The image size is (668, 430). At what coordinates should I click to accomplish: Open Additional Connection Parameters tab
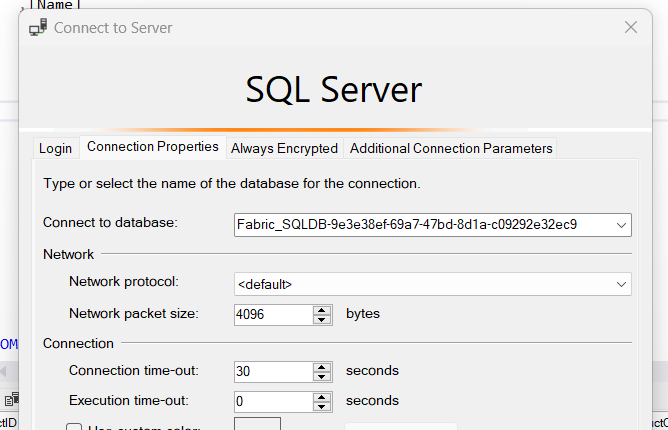(x=451, y=148)
